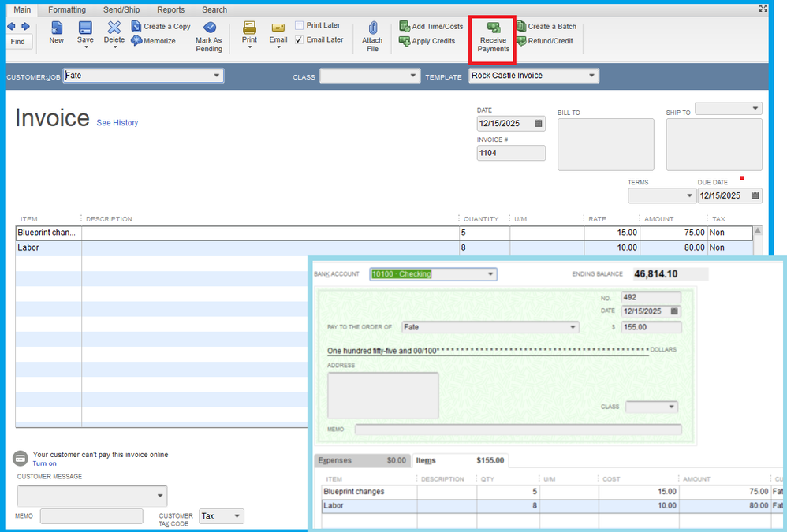This screenshot has width=787, height=532.
Task: Open the Print dropdown arrow
Action: (249, 47)
